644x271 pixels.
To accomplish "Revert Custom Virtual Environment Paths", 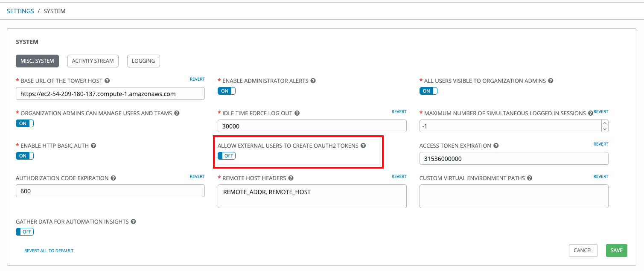I will 601,177.
